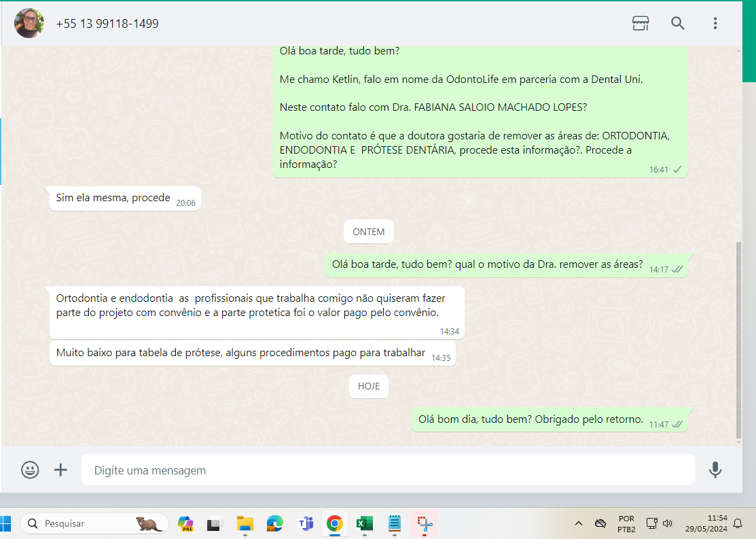Open the Pesquisar taskbar search box

point(94,523)
